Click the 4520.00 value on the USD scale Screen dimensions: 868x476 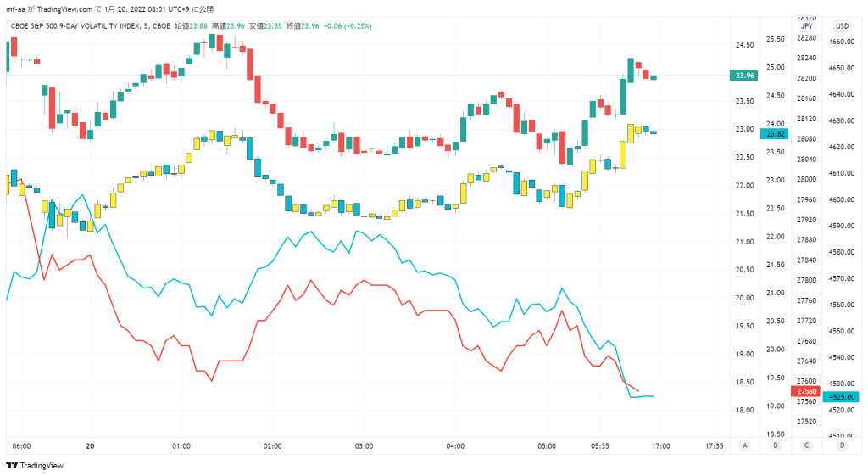click(842, 410)
